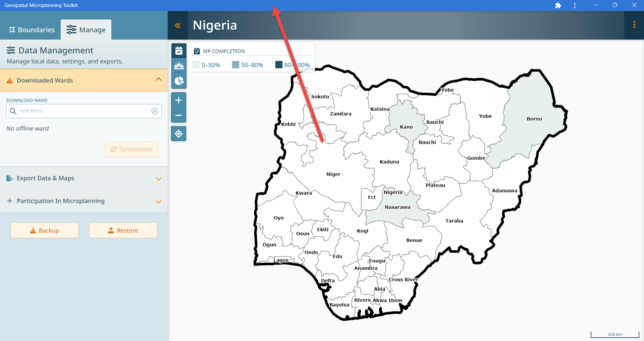The height and width of the screenshot is (341, 644).
Task: Click the plus icon beside Participation In Microplanning
Action: click(x=10, y=201)
